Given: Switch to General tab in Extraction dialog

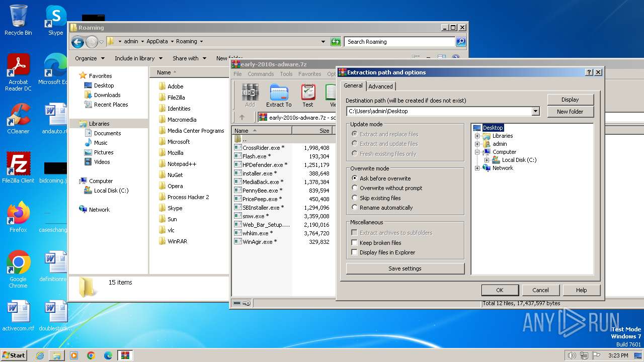Looking at the screenshot, I should coord(353,85).
